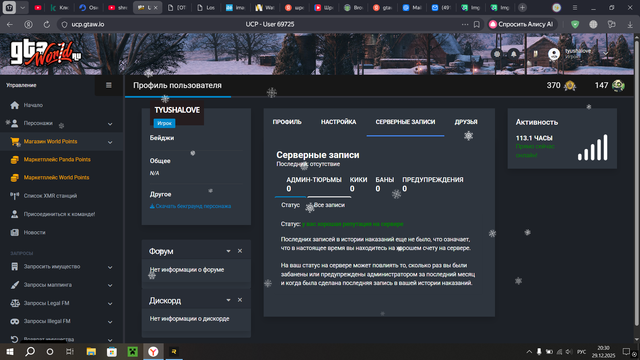This screenshot has height=360, width=640.
Task: Open Новости link in sidebar
Action: click(34, 233)
